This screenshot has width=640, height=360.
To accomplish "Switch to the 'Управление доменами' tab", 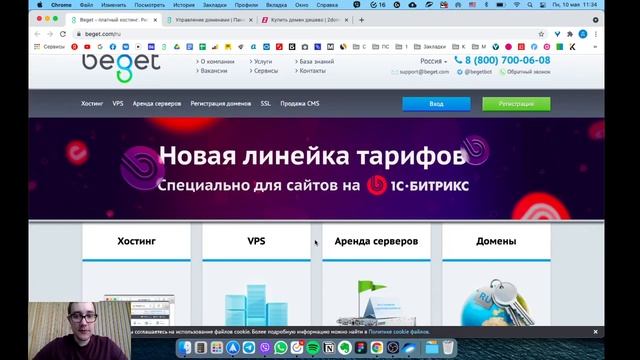I will [210, 20].
